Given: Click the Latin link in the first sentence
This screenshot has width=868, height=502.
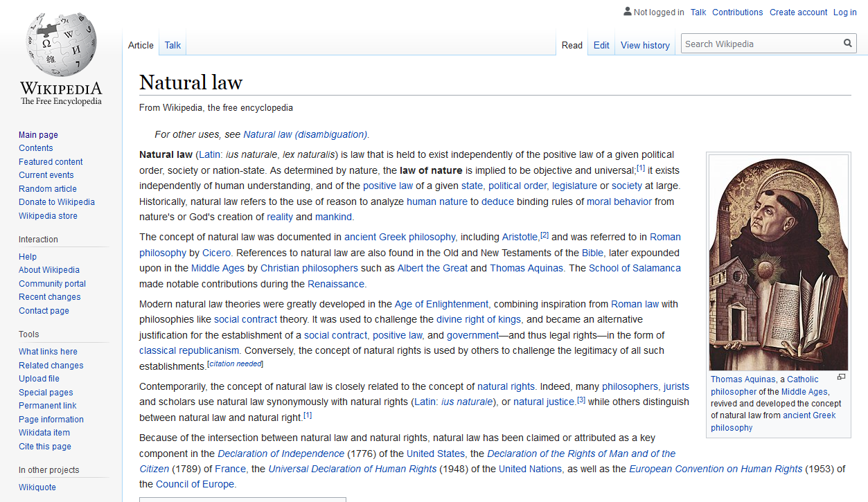Looking at the screenshot, I should pyautogui.click(x=210, y=154).
